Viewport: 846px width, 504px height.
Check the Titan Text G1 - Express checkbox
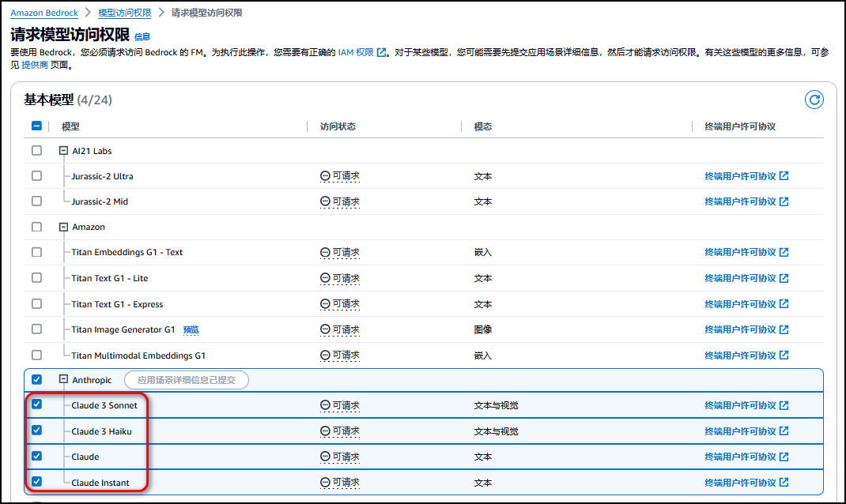36,303
